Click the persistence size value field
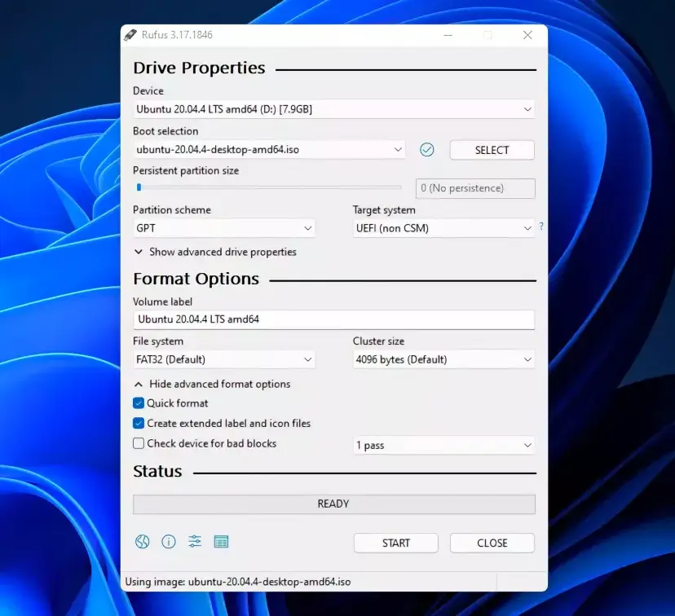 pyautogui.click(x=475, y=188)
